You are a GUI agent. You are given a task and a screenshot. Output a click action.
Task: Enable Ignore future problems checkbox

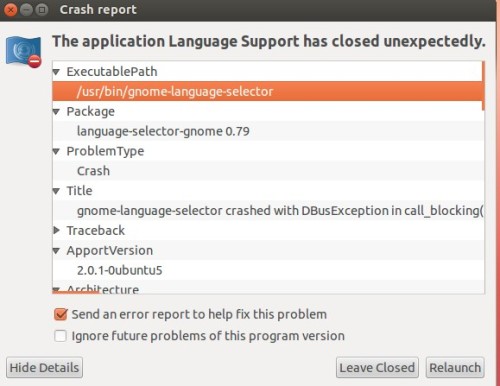pos(60,336)
